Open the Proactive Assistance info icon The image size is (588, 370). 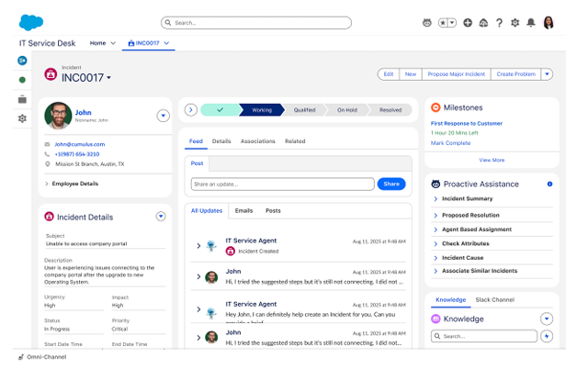coord(549,184)
